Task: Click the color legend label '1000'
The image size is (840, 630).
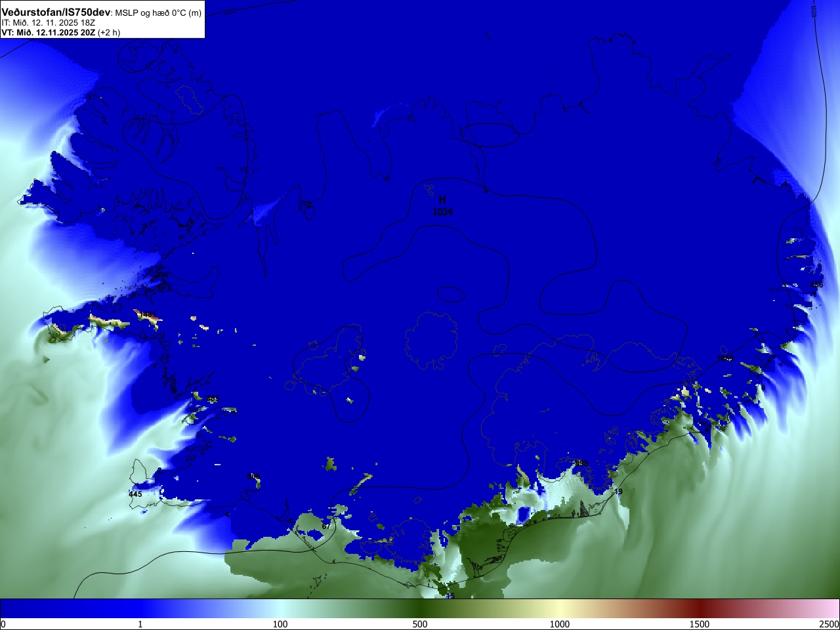Action: coord(560,624)
